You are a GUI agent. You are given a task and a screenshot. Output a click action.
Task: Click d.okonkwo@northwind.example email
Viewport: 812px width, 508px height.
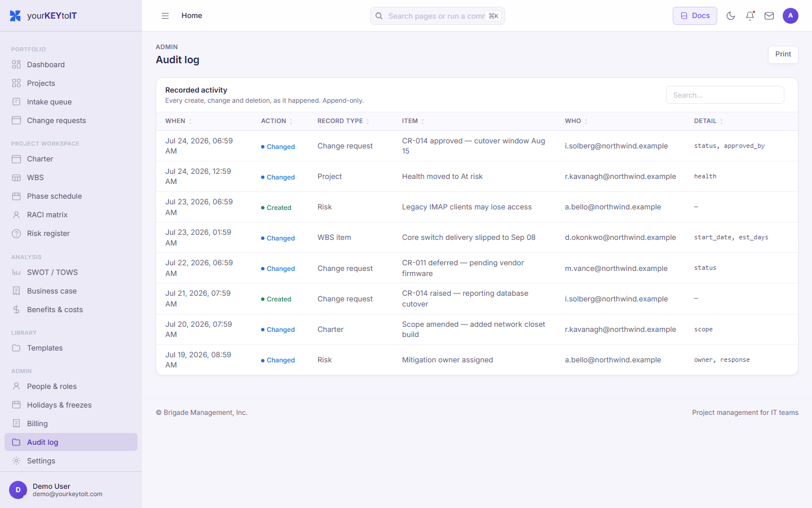[620, 238]
